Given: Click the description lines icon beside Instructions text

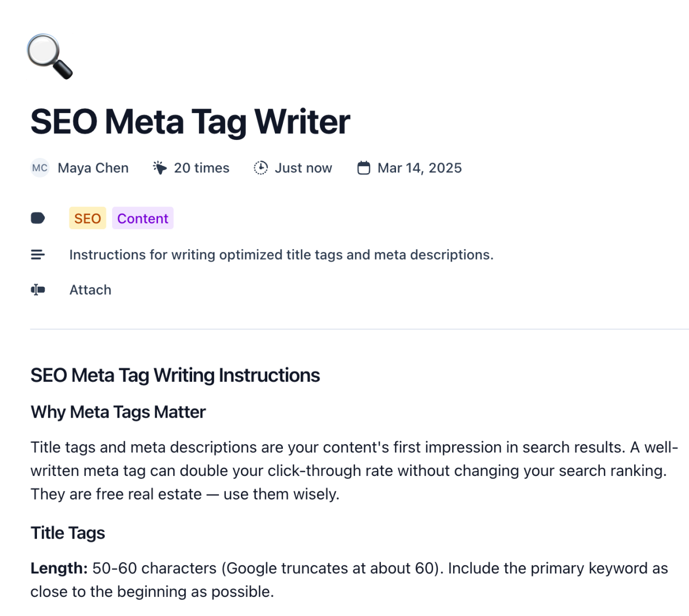Looking at the screenshot, I should [38, 254].
